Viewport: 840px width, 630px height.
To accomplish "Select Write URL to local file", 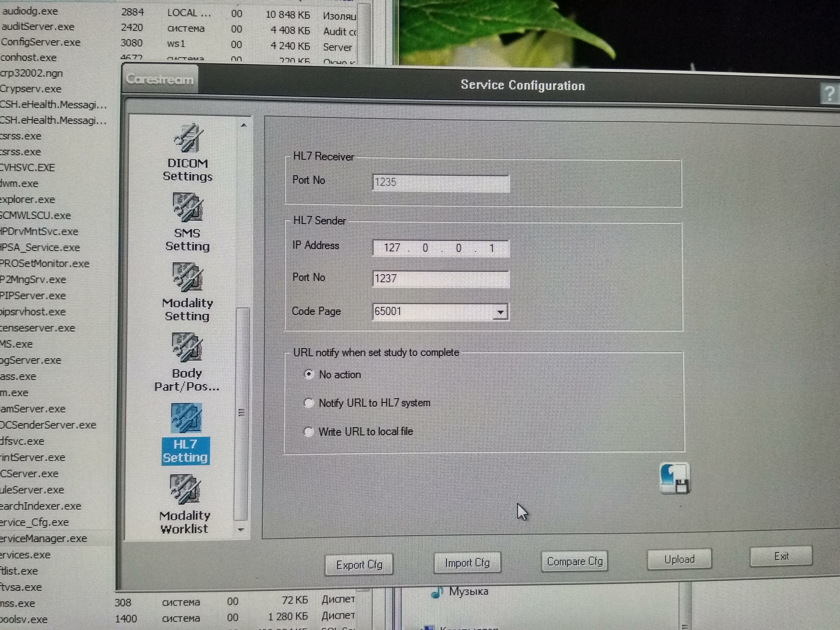I will click(x=309, y=432).
